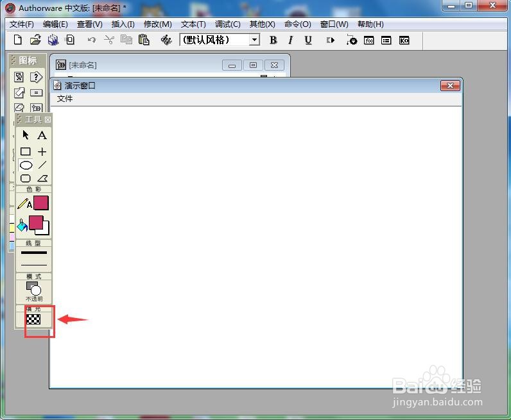Click the Find toolbar icon
Viewport: 511px width, 420px height.
pos(166,40)
